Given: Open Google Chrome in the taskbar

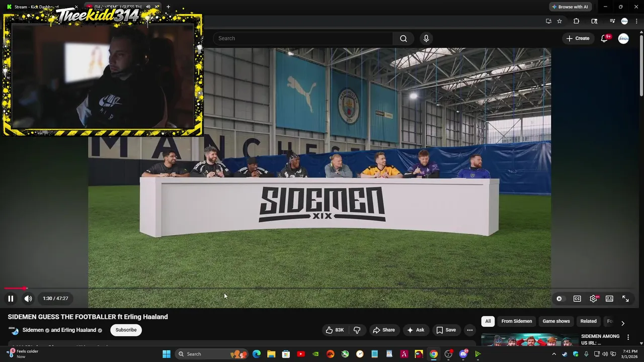Looking at the screenshot, I should (434, 354).
